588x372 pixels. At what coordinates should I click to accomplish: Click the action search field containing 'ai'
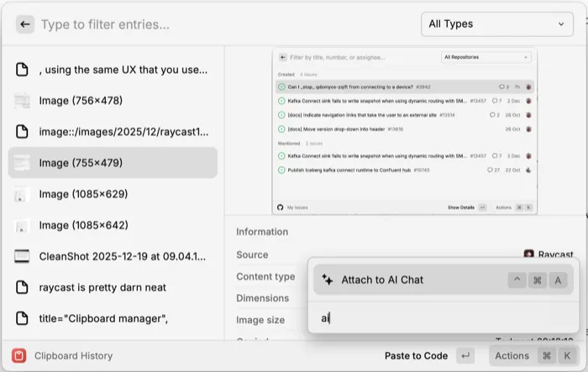437,318
